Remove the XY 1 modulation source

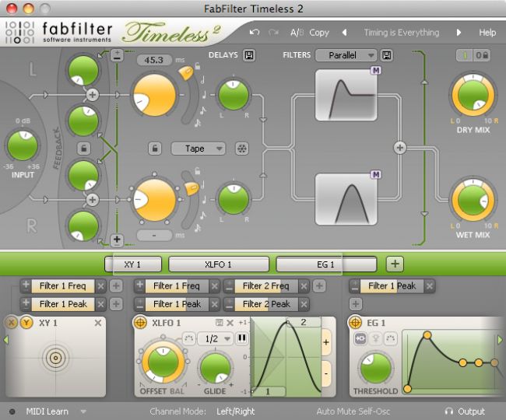[x=98, y=323]
